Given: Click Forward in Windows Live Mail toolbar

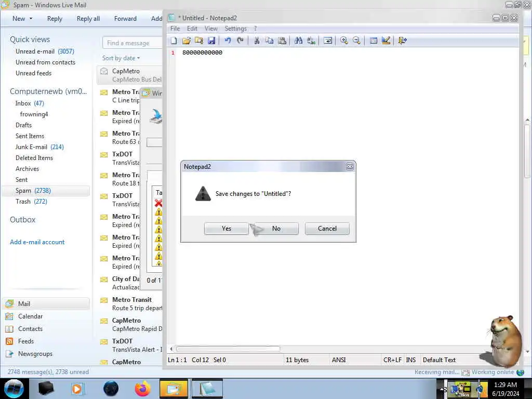Looking at the screenshot, I should click(125, 19).
